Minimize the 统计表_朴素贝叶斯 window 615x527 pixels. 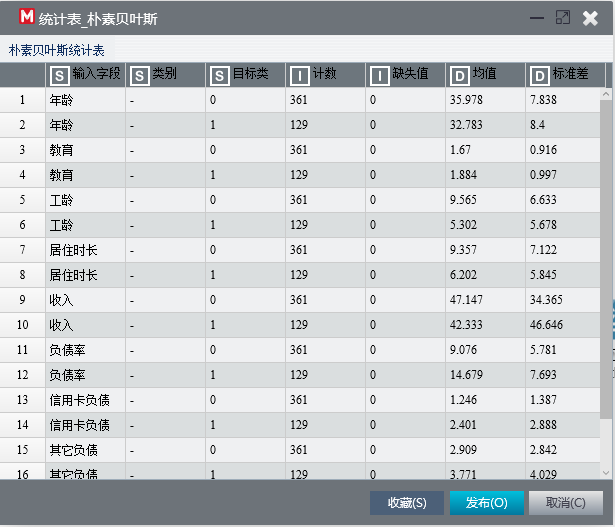pyautogui.click(x=537, y=18)
